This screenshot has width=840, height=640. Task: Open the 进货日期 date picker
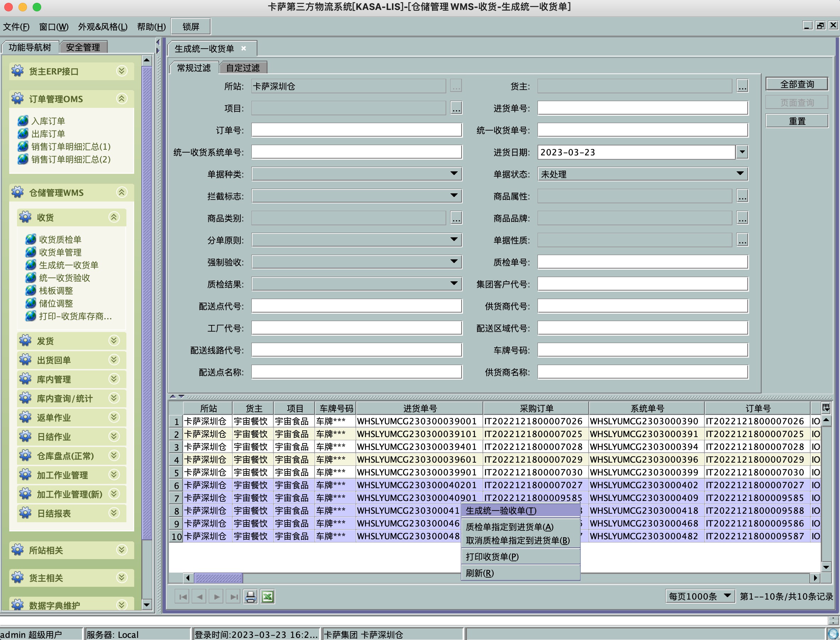coord(742,152)
